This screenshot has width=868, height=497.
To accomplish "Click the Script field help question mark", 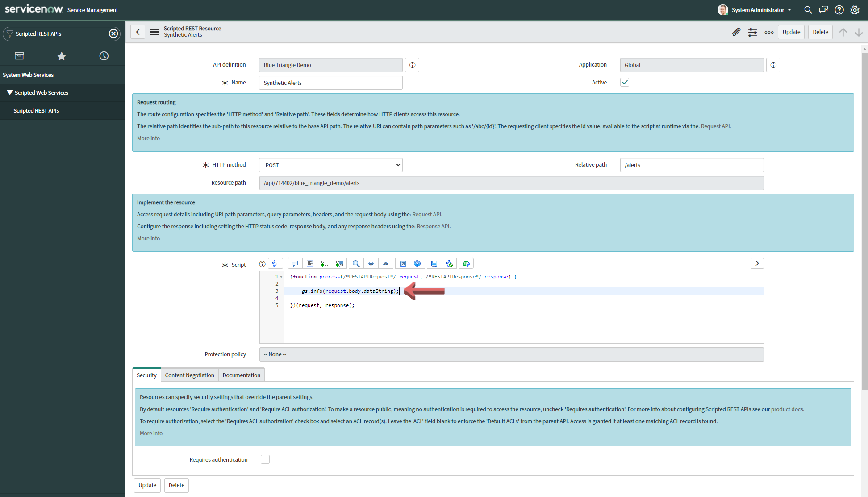I will 263,264.
